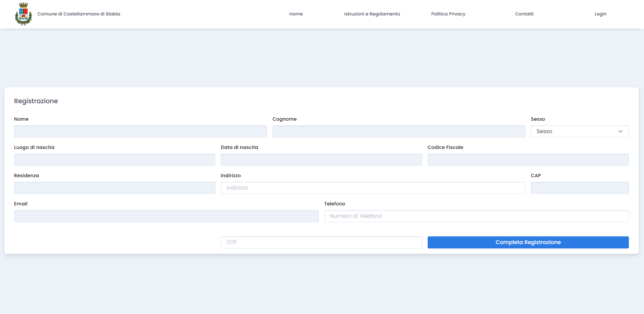Click the Codice Fiscale input box
Screen dimensions: 644x314
point(528,160)
